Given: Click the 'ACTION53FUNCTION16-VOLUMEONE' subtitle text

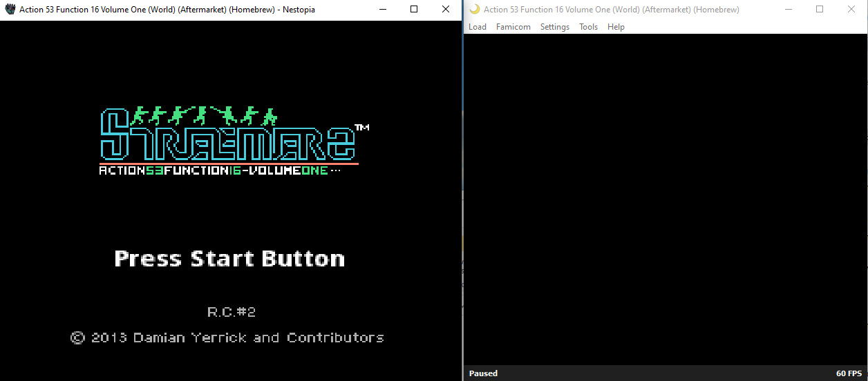Looking at the screenshot, I should (220, 170).
